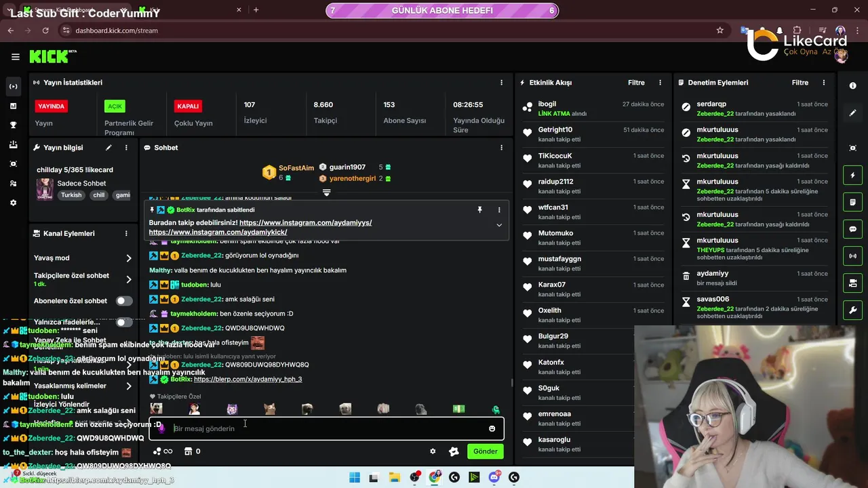
Task: Bookmark page with star icon
Action: click(720, 30)
